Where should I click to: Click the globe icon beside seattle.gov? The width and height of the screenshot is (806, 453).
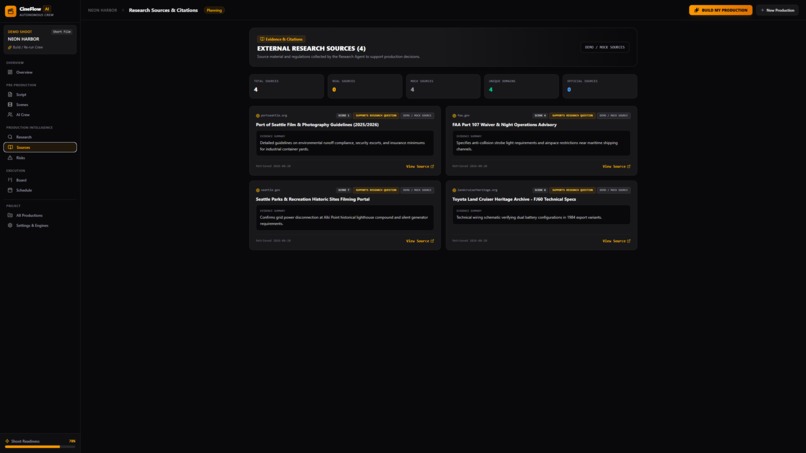[x=258, y=190]
